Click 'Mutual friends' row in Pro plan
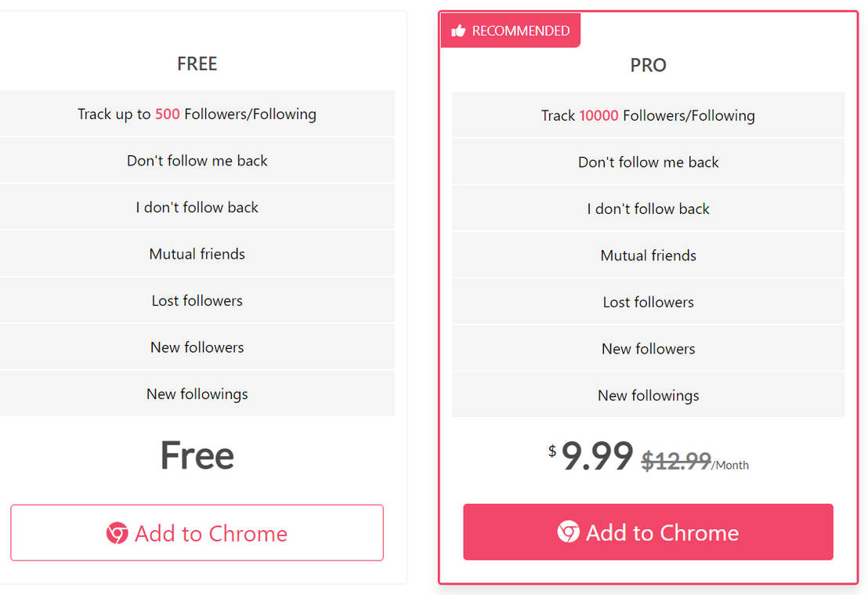Viewport: 868px width, 595px height. tap(648, 256)
